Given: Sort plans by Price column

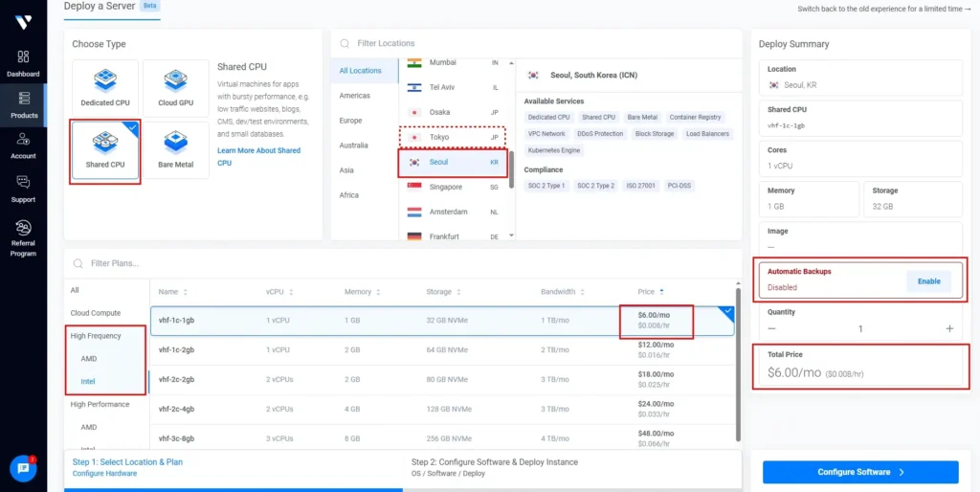Looking at the screenshot, I should pos(651,292).
